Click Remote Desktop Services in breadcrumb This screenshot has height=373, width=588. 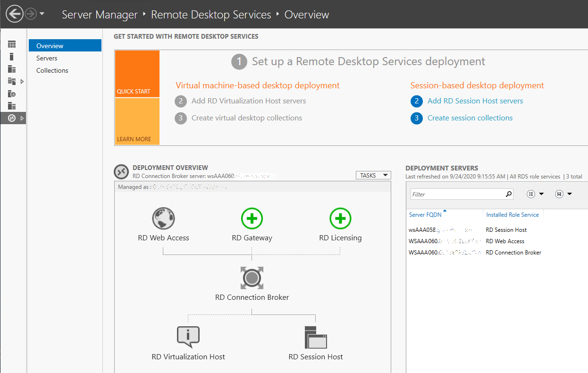(211, 15)
